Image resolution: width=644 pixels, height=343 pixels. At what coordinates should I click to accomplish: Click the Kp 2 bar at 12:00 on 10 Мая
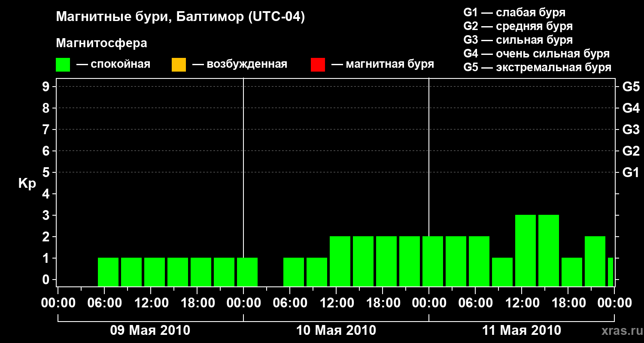click(340, 261)
